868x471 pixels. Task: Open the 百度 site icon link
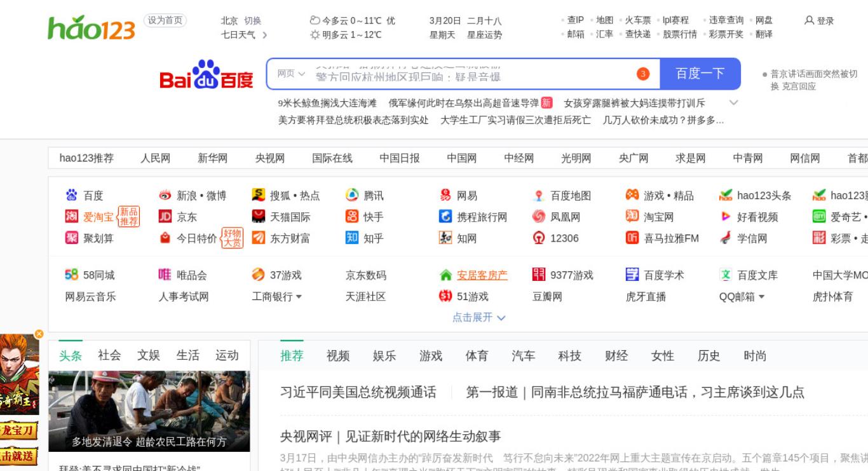[x=72, y=195]
